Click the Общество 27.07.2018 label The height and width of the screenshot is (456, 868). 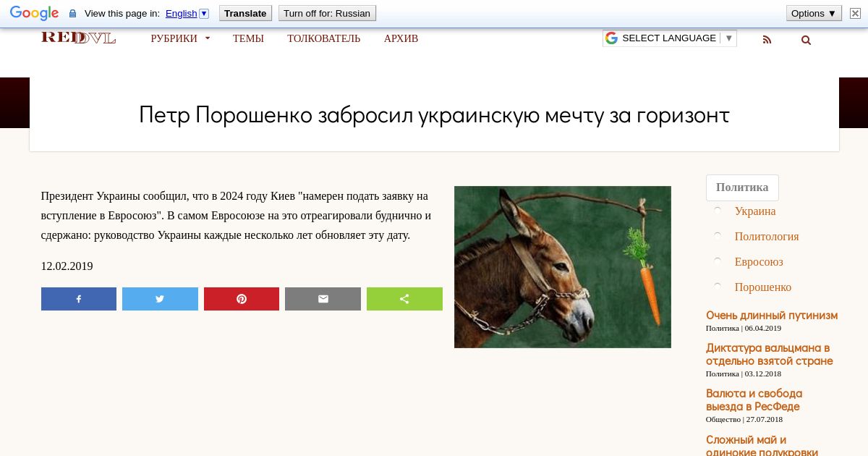tap(744, 419)
